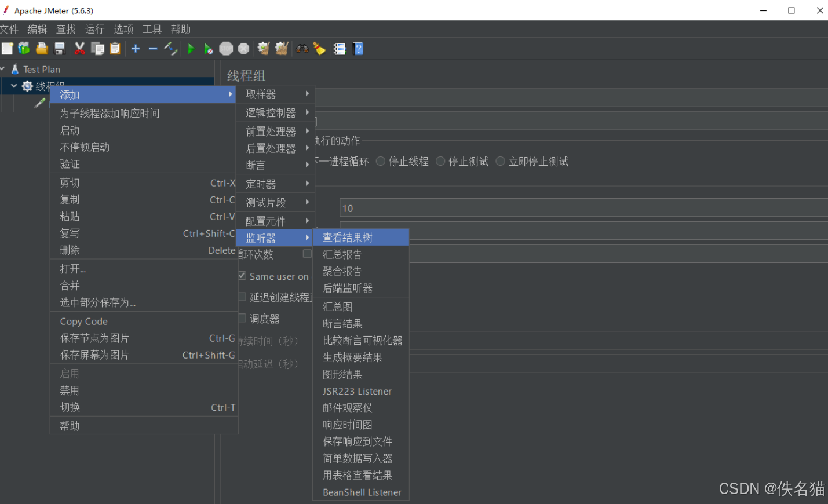Click the New test plan toolbar icon
The image size is (828, 504).
tap(7, 49)
